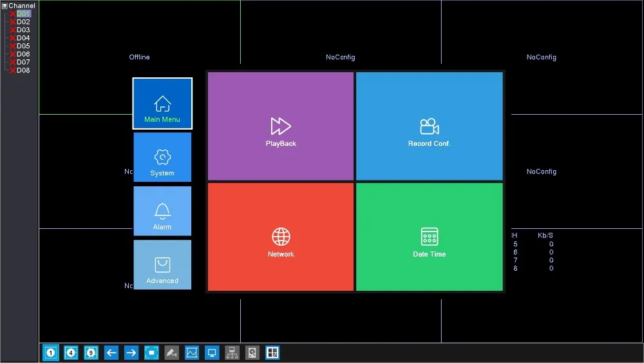The image size is (644, 363).
Task: Select channel D01 in the tree
Action: (x=23, y=14)
